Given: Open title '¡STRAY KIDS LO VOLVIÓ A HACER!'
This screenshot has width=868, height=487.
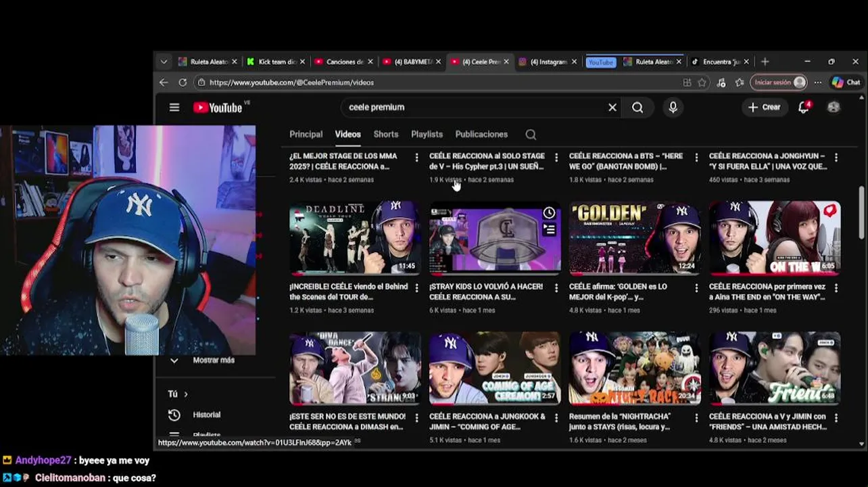Looking at the screenshot, I should coord(486,292).
